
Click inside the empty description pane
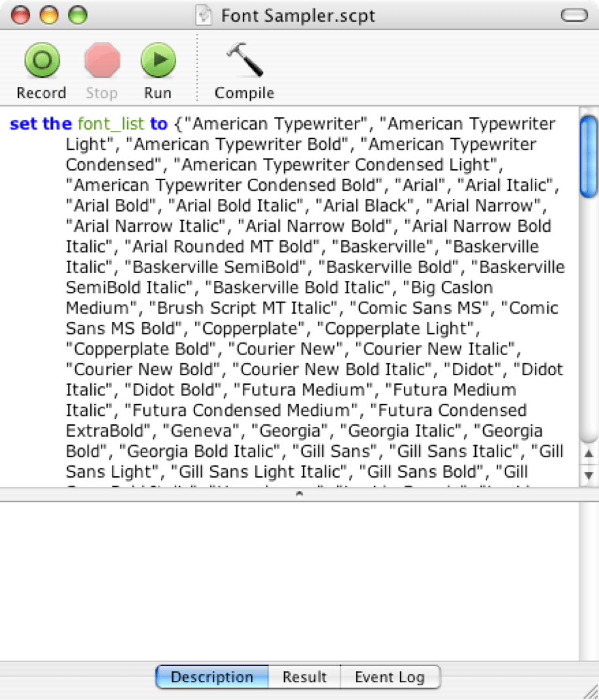[289, 580]
